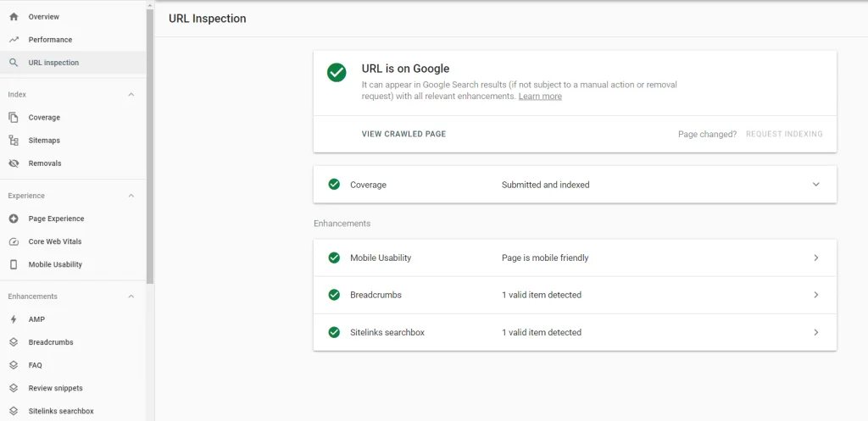Click the 'URL is on Google' heading
This screenshot has height=421, width=868.
[405, 69]
